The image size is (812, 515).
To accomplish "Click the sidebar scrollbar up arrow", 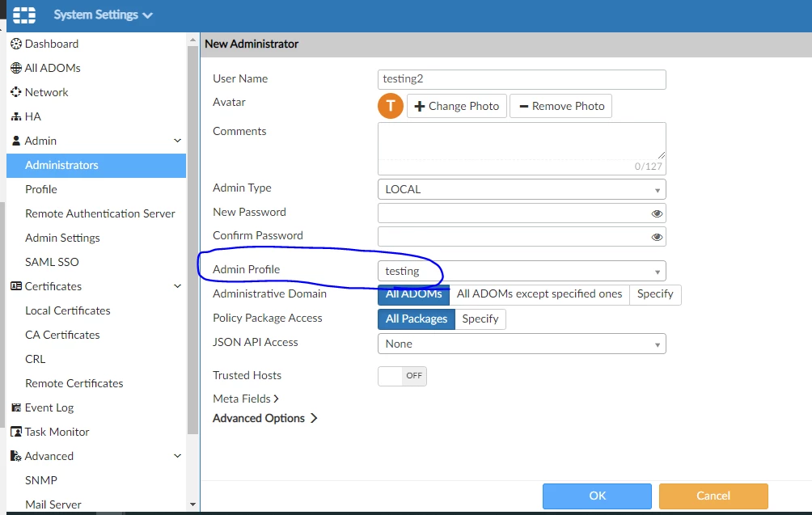I will 192,40.
